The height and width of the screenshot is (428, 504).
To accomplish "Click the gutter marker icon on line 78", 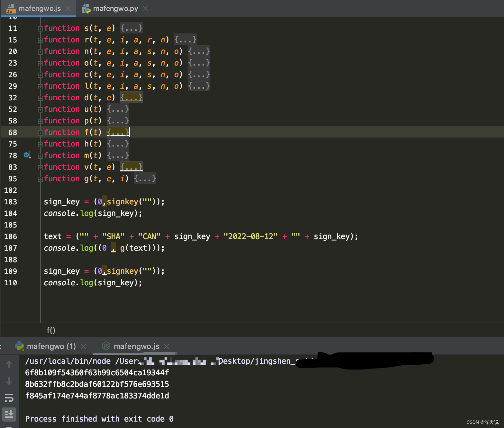I will coord(27,155).
